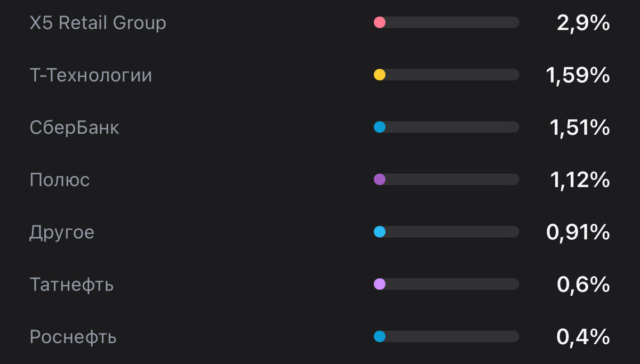Click the progress bar for Полюс
Viewport: 640px width, 364px height.
[447, 180]
